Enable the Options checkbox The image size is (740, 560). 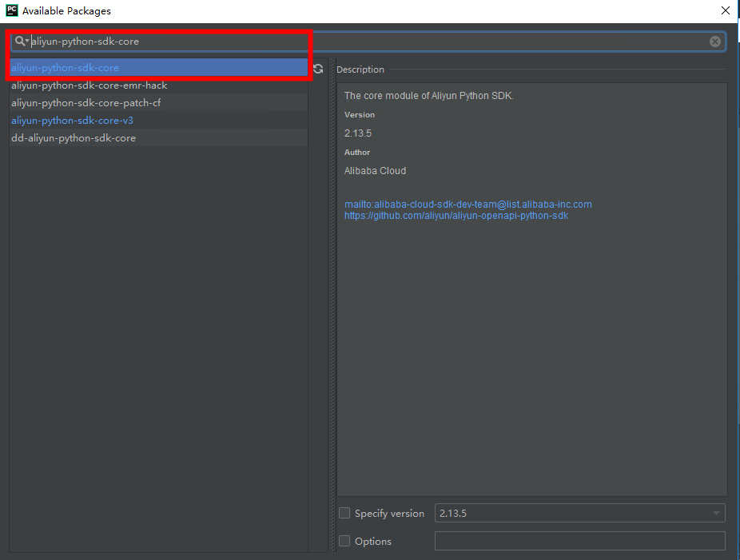coord(344,541)
